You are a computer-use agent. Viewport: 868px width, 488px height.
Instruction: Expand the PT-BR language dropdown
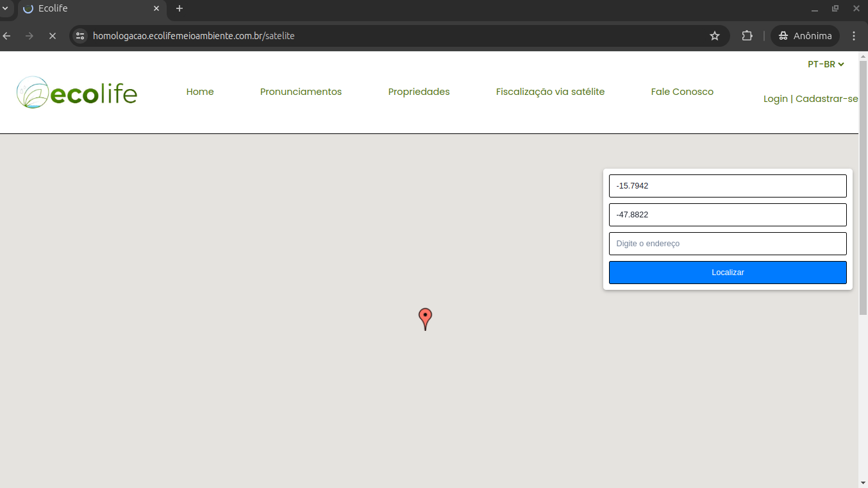[826, 64]
